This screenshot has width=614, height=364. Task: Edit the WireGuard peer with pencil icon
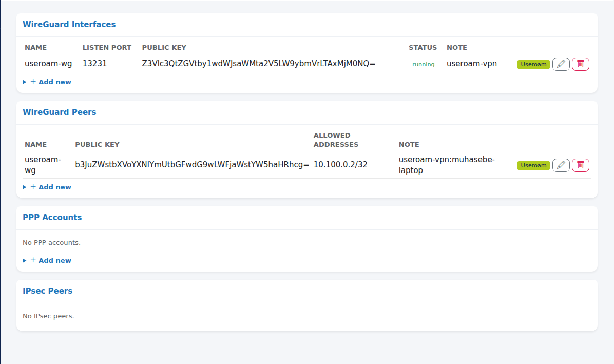point(561,165)
